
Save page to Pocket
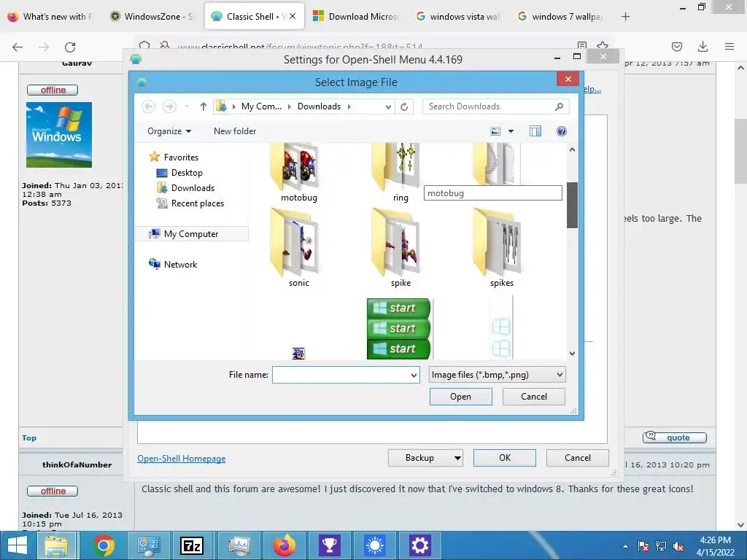coord(676,47)
